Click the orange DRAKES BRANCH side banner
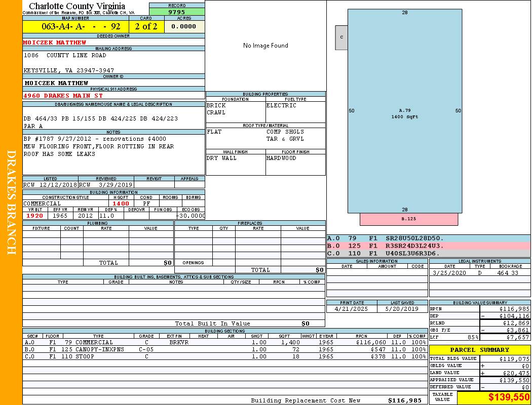The image size is (532, 405). click(11, 202)
